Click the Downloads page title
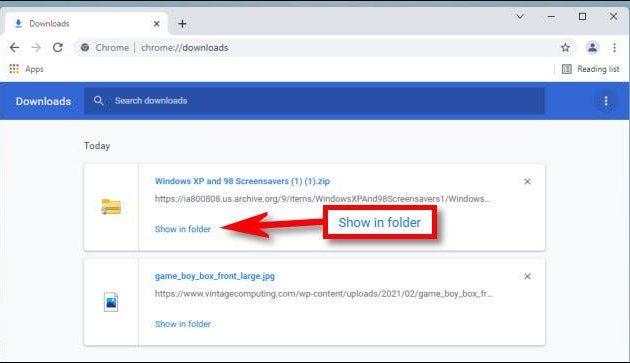 (x=43, y=101)
